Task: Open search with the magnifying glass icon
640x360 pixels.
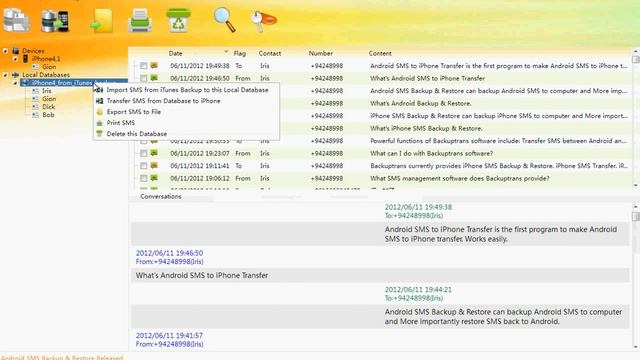Action: click(x=224, y=20)
